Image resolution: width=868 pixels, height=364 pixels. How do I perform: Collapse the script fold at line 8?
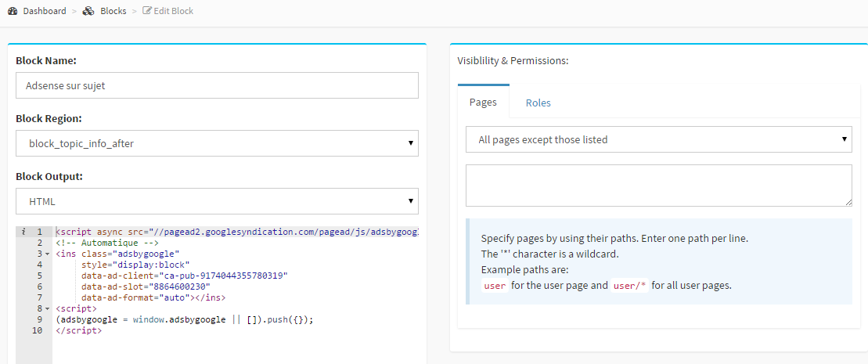click(47, 308)
